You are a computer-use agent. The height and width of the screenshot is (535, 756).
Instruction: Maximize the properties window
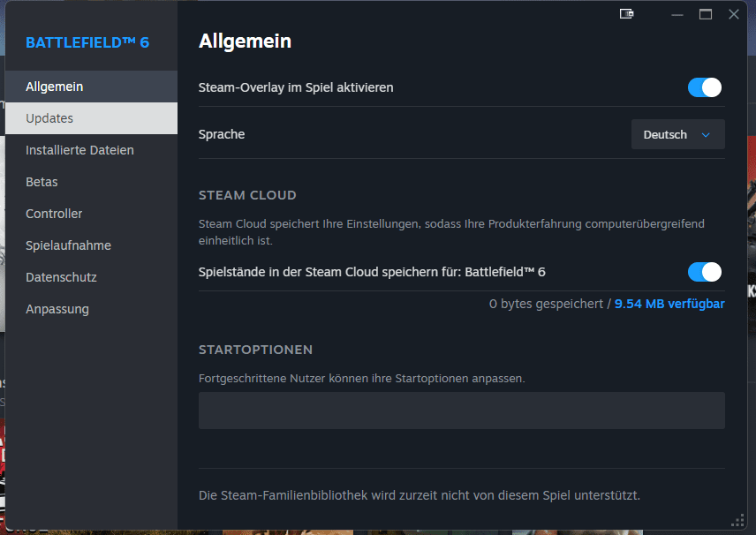(x=706, y=14)
